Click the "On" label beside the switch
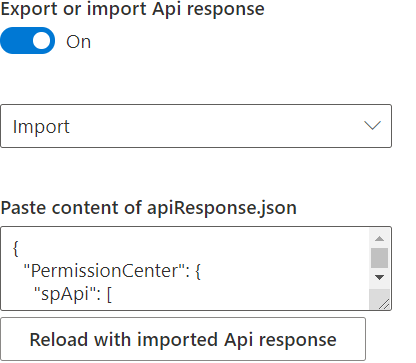Screen dimensions: 416x363 [78, 42]
